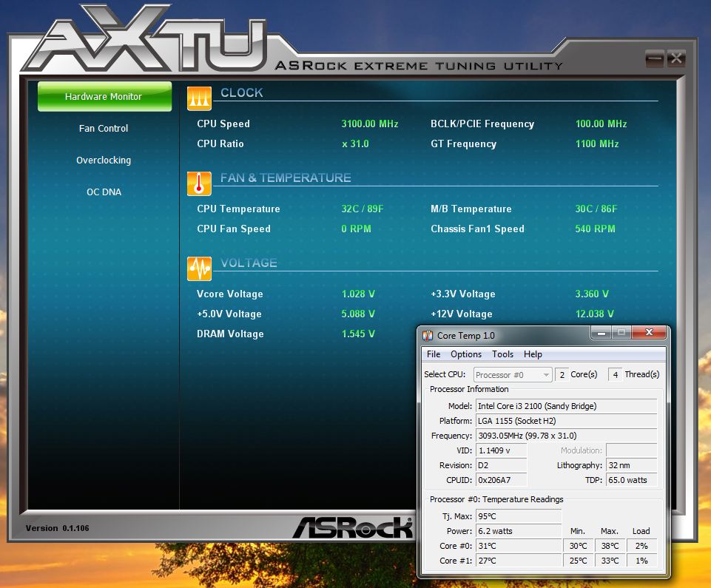The width and height of the screenshot is (711, 588).
Task: Click the CPUID field 0x206A7
Action: [502, 480]
